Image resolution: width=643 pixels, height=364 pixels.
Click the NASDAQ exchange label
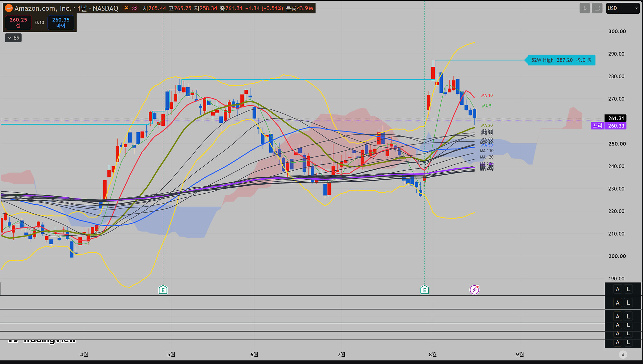click(x=105, y=8)
